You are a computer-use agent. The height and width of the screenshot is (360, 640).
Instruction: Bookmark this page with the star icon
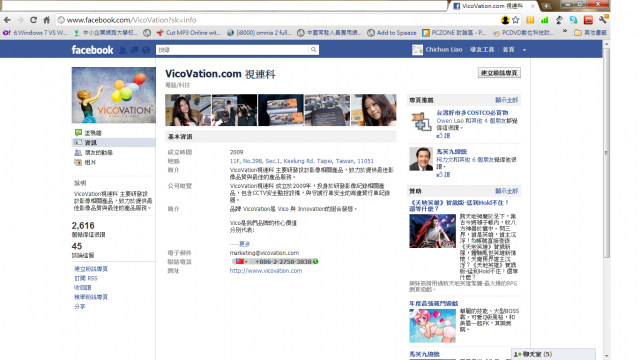pos(516,20)
